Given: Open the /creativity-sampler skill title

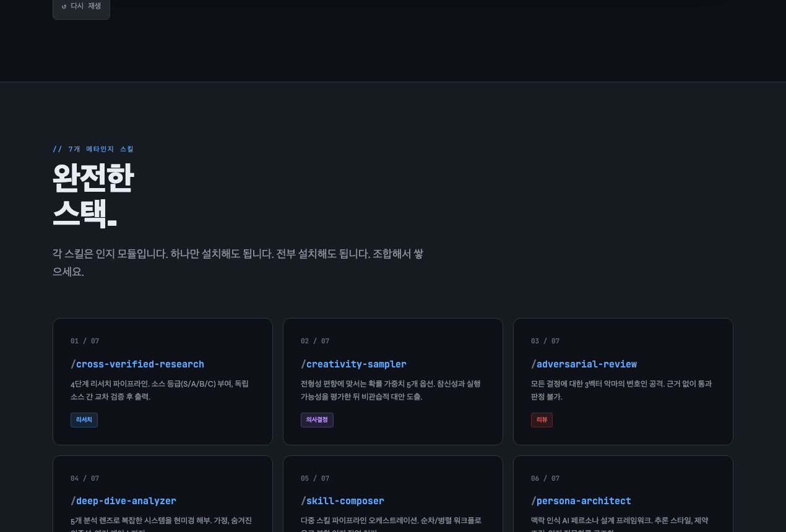Looking at the screenshot, I should tap(353, 364).
